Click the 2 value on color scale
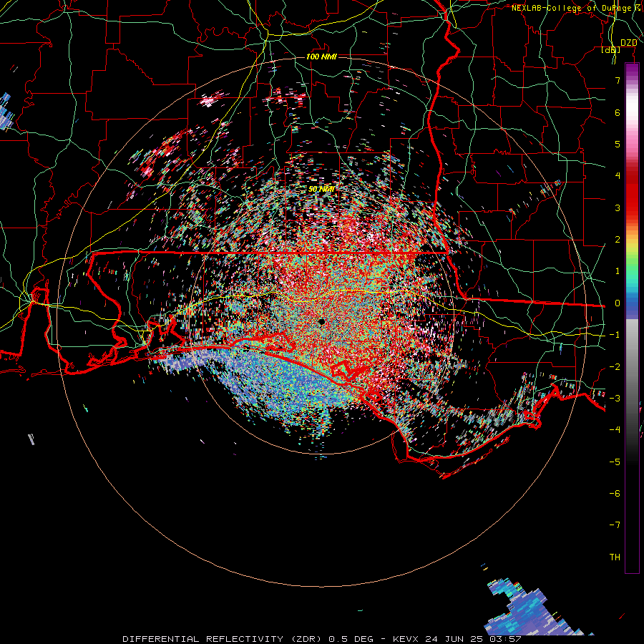This screenshot has width=644, height=644. [618, 240]
